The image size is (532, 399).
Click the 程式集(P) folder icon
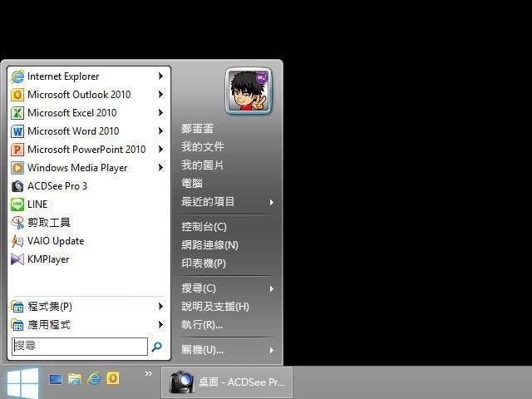pyautogui.click(x=17, y=307)
